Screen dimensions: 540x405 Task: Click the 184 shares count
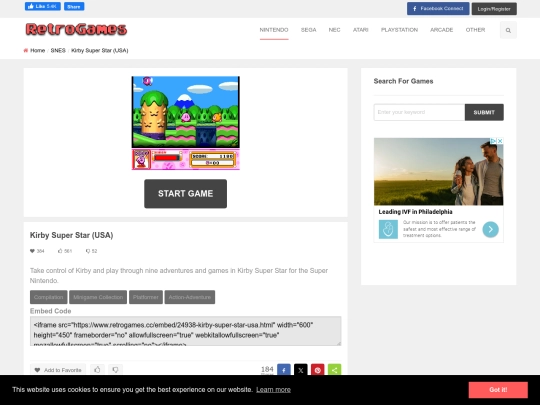[267, 369]
